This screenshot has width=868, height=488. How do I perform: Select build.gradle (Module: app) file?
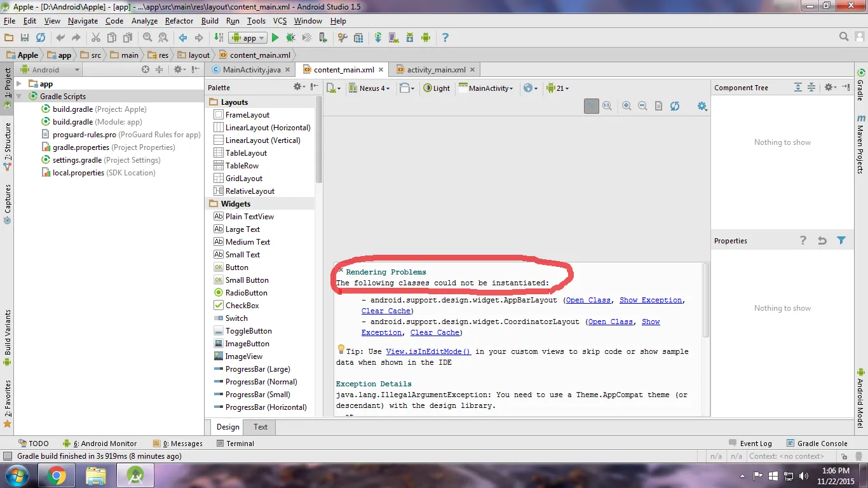(92, 122)
